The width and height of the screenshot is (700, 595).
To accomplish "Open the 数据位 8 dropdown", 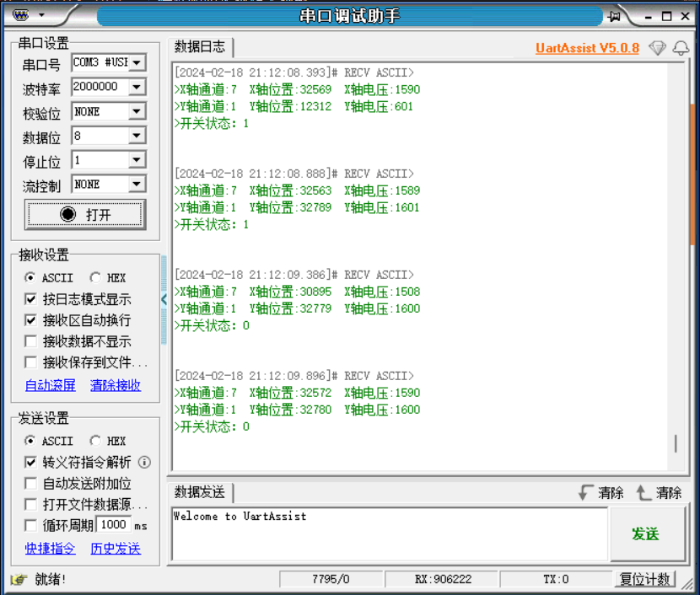I will pyautogui.click(x=137, y=135).
